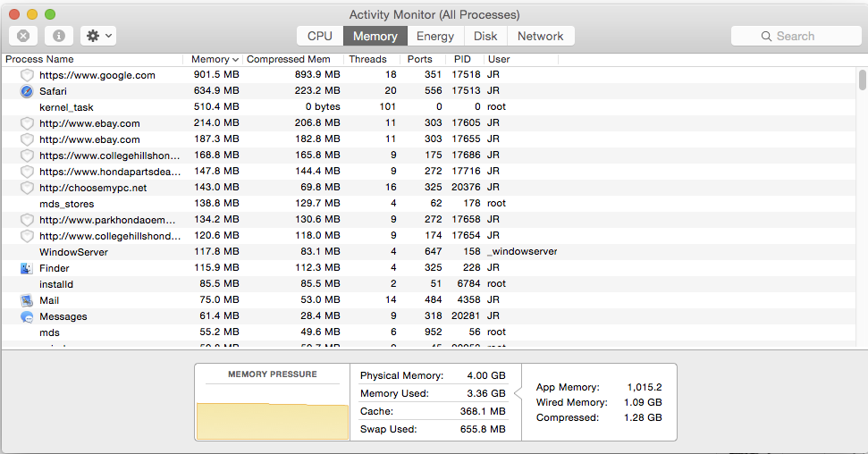Click the Quit Process (X) toolbar icon
Image resolution: width=868 pixels, height=454 pixels.
[23, 36]
